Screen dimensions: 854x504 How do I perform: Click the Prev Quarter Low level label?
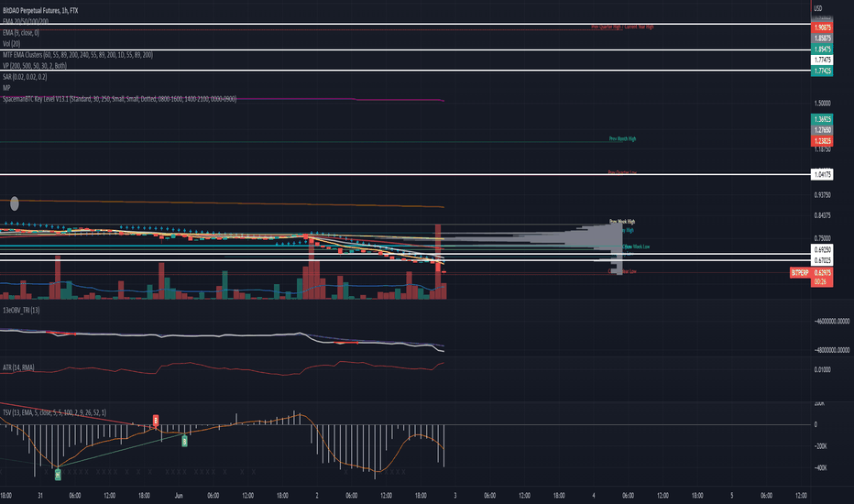(x=622, y=172)
